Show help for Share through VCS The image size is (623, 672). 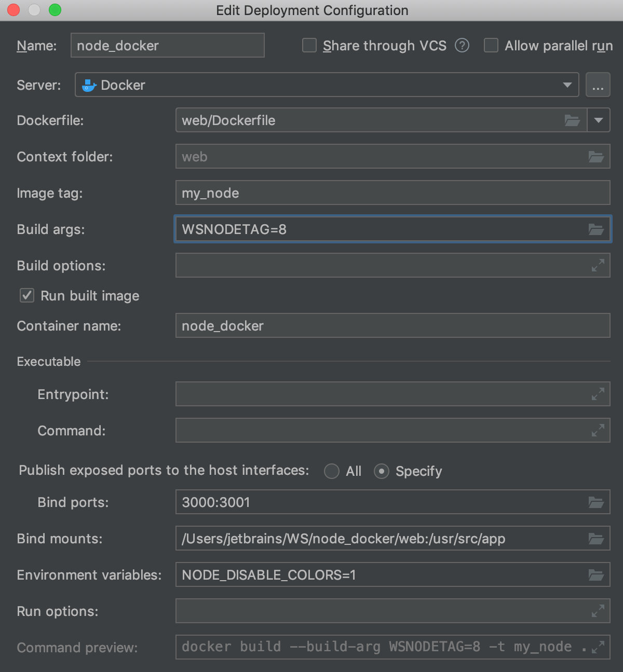click(462, 46)
